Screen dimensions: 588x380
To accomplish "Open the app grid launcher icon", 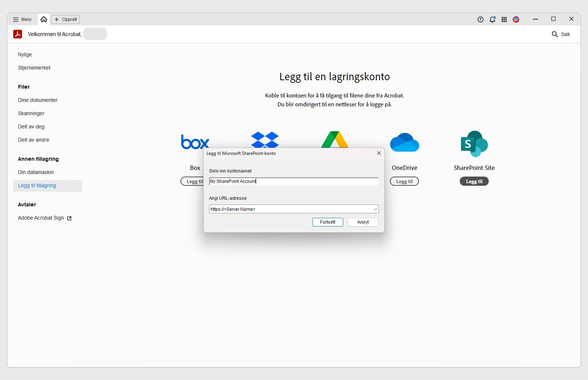I will (504, 19).
